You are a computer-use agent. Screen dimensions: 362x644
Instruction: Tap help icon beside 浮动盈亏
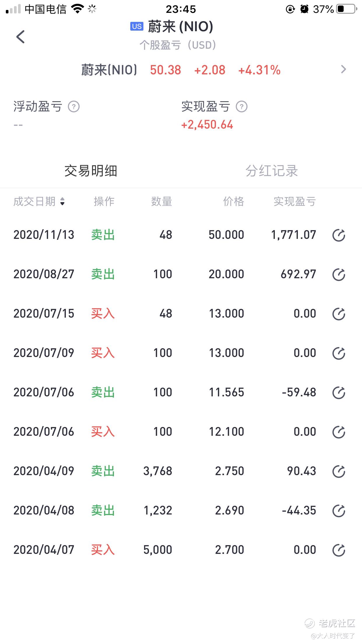pyautogui.click(x=74, y=107)
